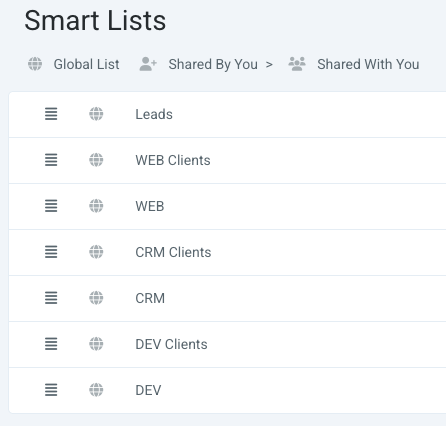
Task: Click the Shared With You group icon
Action: [297, 64]
